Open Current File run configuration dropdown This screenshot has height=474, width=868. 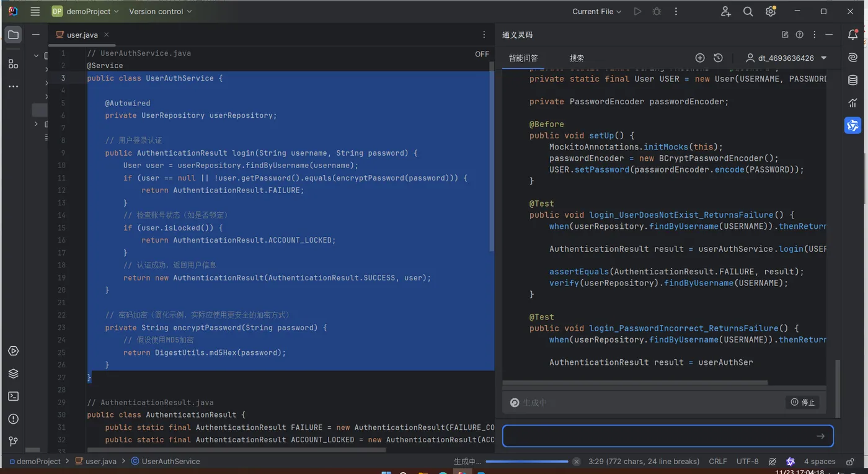click(x=596, y=11)
